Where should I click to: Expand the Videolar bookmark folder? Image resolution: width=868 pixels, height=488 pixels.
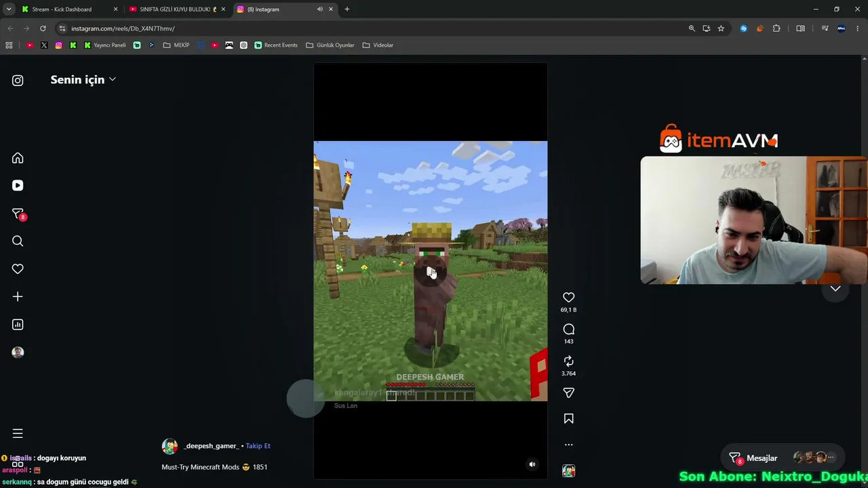click(378, 45)
